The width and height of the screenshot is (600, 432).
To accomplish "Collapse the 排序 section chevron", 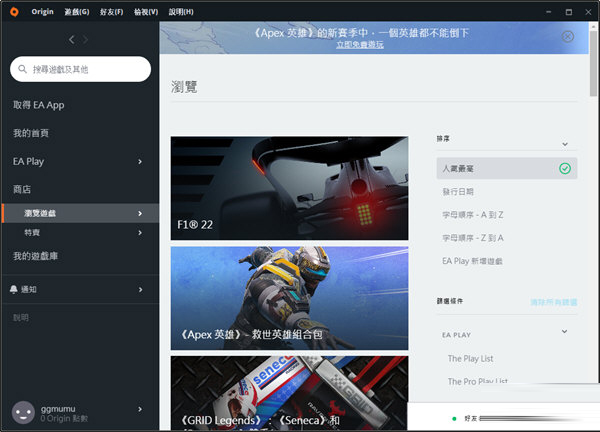I will [x=564, y=145].
